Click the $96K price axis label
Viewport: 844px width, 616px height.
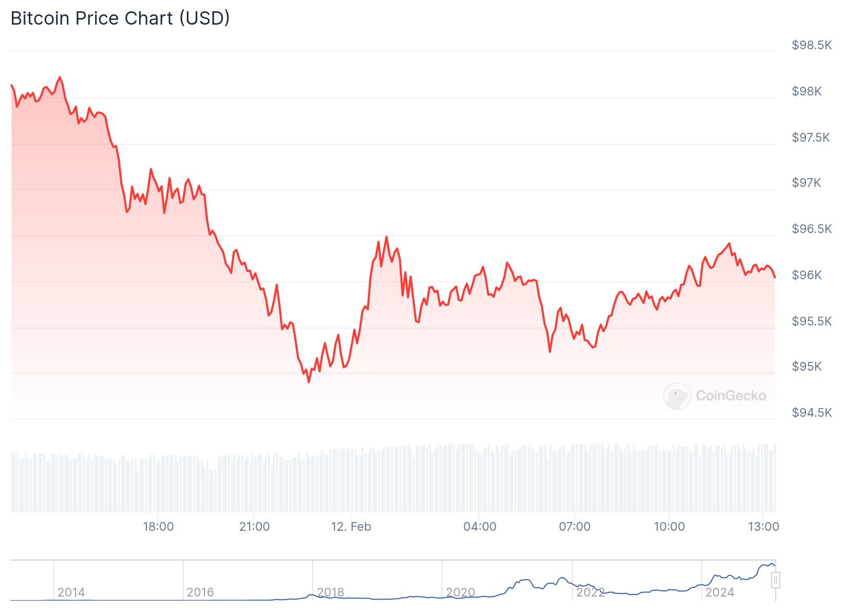[807, 275]
